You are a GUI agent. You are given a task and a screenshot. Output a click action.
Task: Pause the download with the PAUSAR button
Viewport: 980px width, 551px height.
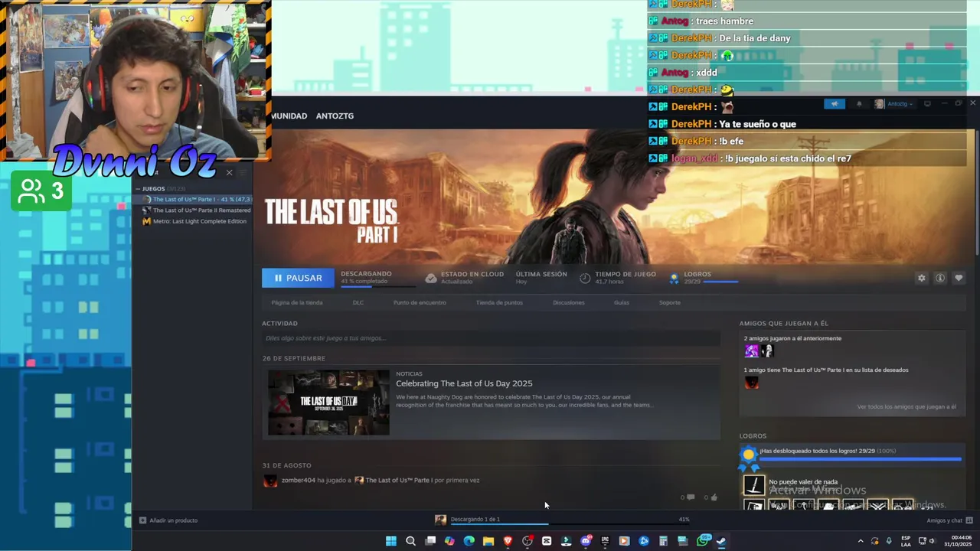tap(298, 278)
